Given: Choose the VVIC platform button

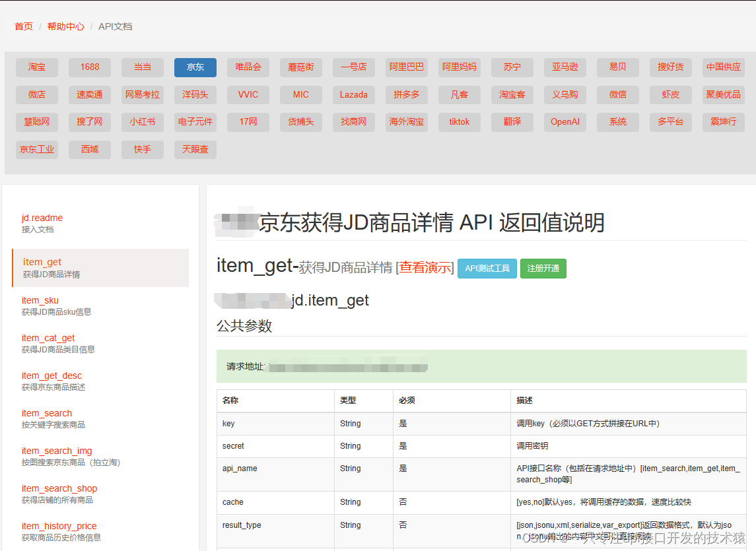Looking at the screenshot, I should pyautogui.click(x=248, y=95).
